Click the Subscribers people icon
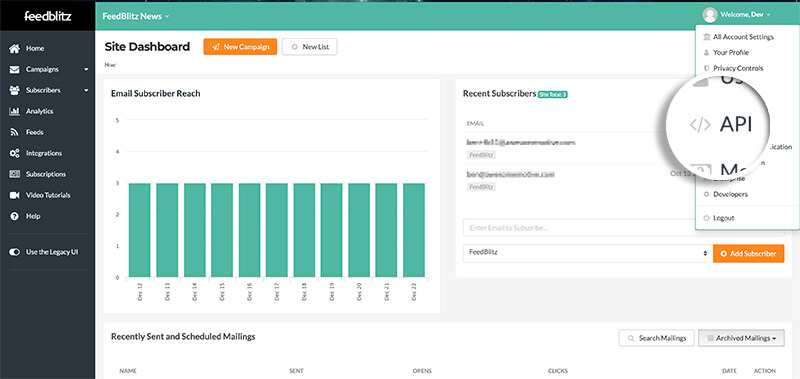The width and height of the screenshot is (800, 379). 15,90
